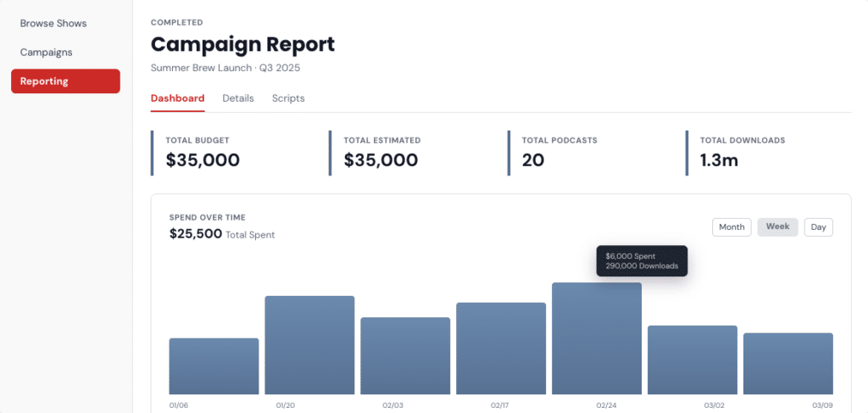
Task: Click the 01/06 week bar
Action: tap(214, 366)
